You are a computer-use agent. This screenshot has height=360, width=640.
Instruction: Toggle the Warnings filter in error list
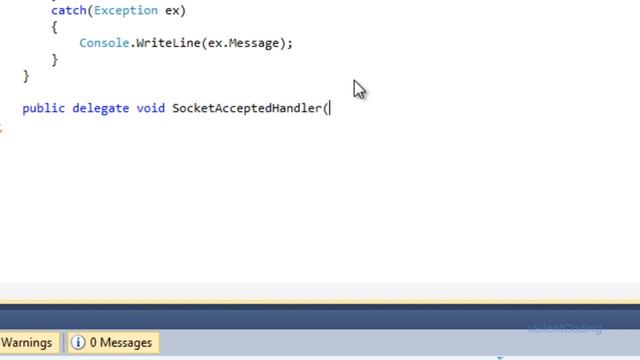29,342
